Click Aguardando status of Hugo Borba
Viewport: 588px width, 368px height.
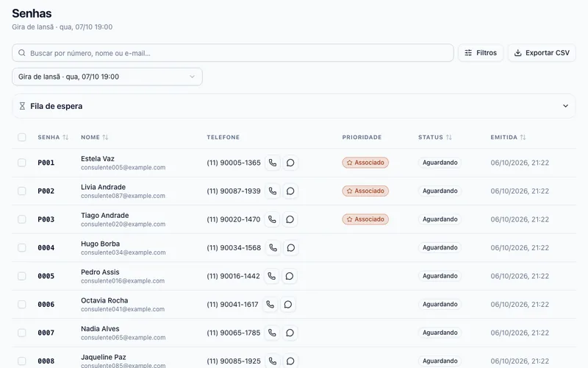[440, 247]
